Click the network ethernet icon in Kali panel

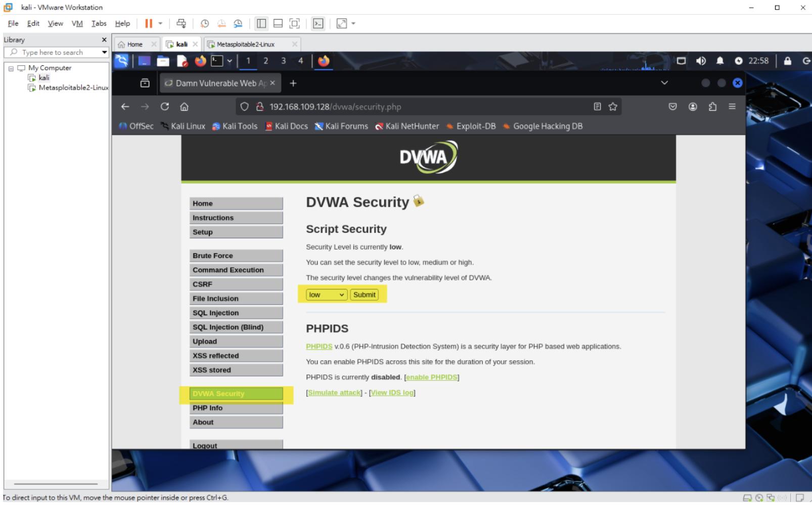(682, 61)
